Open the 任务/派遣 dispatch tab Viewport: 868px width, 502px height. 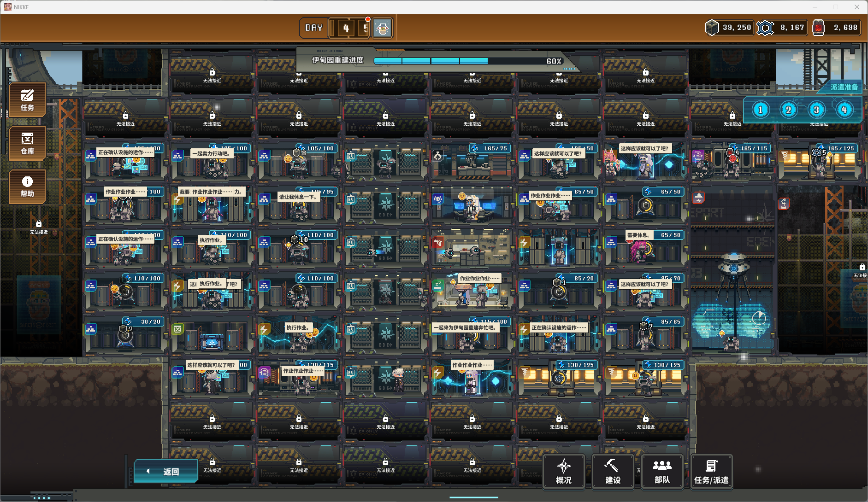click(x=711, y=472)
